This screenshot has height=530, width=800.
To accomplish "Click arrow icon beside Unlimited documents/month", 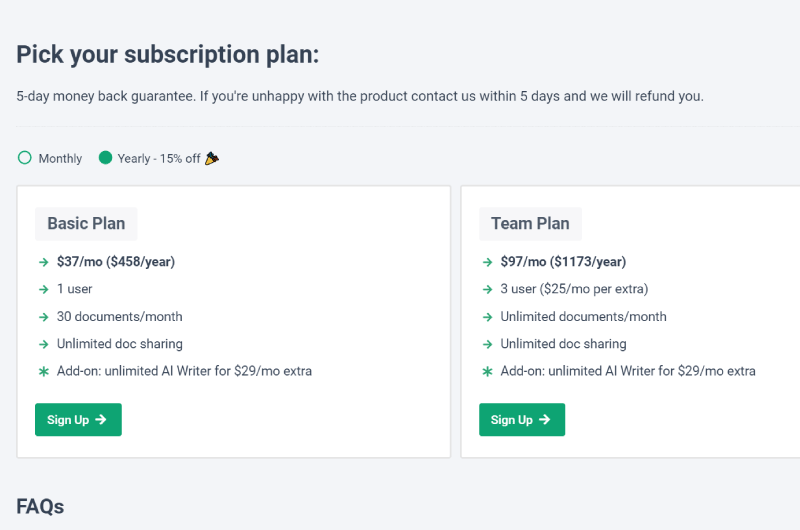I will (x=487, y=317).
